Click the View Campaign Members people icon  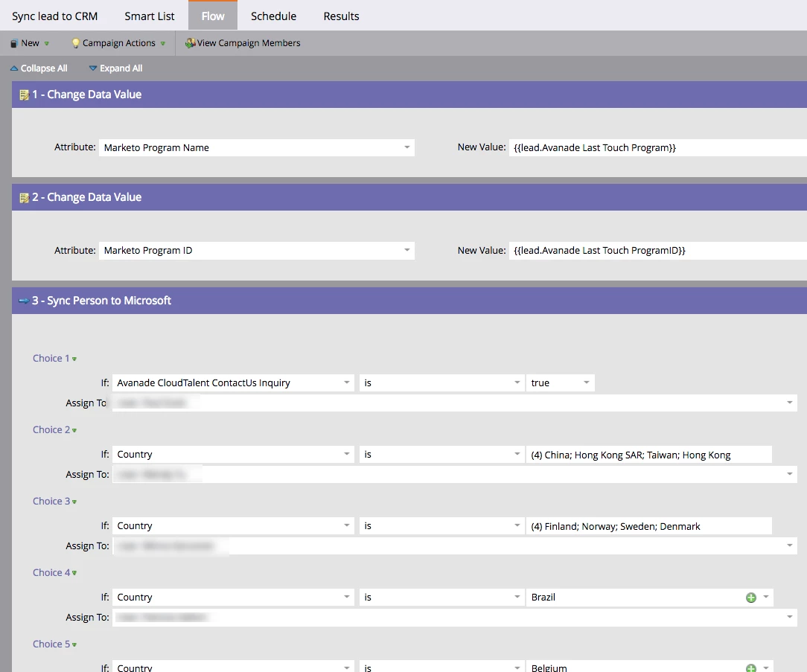point(190,43)
